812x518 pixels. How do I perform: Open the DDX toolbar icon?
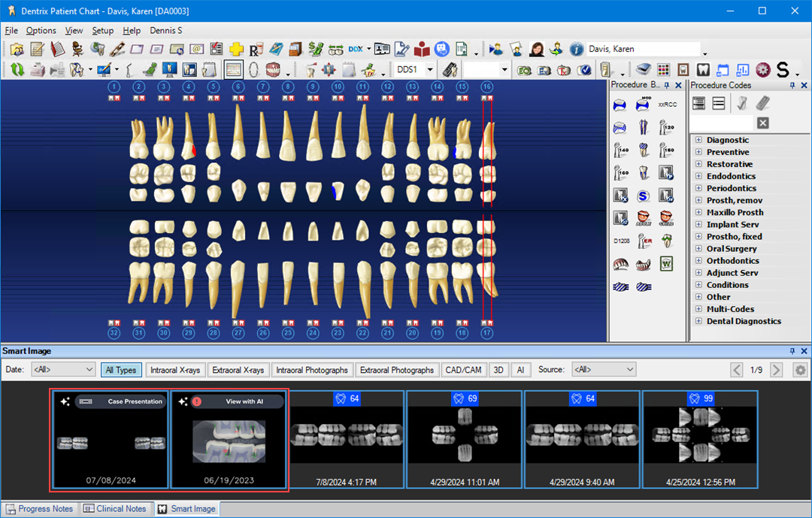pyautogui.click(x=356, y=50)
